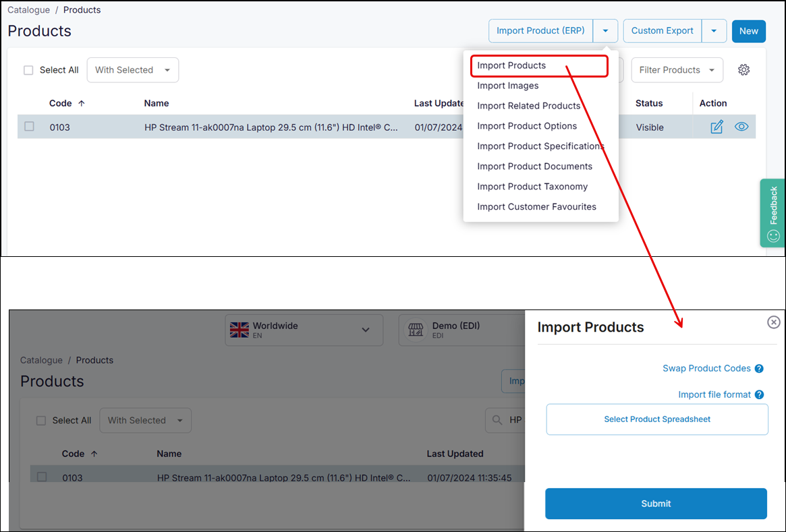Image resolution: width=786 pixels, height=532 pixels.
Task: Click Select Product Spreadsheet upload field
Action: point(656,419)
